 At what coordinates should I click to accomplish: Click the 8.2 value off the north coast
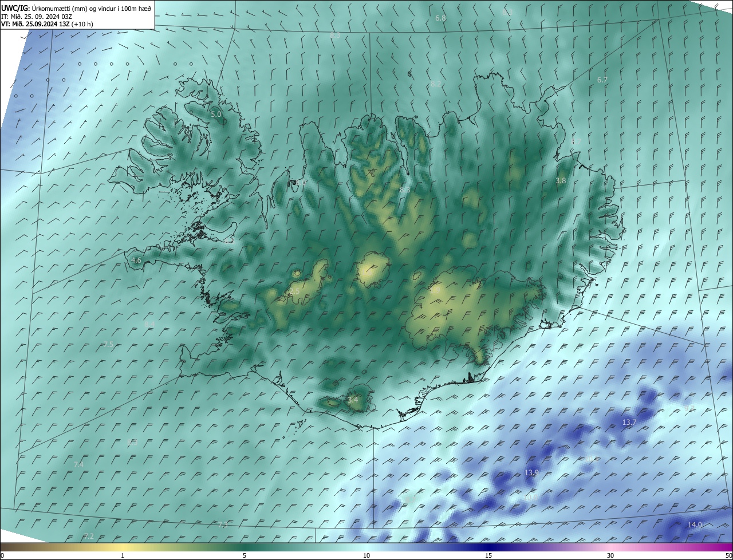pos(436,84)
